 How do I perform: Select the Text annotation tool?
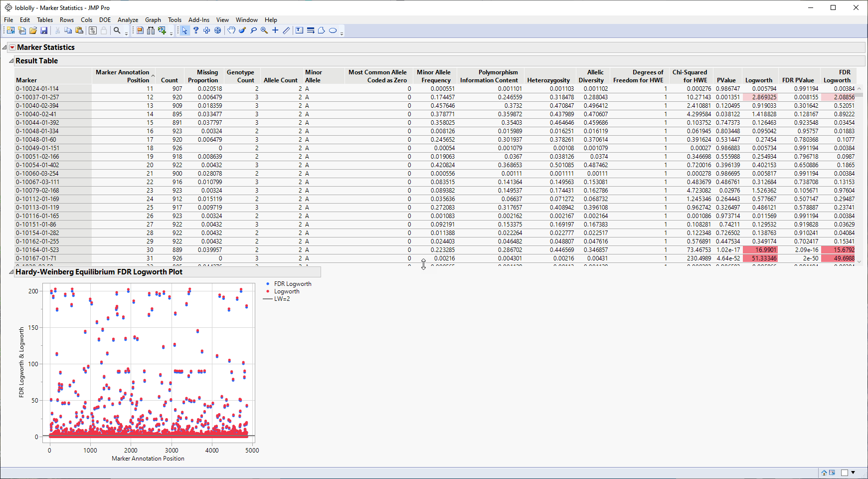[x=299, y=30]
